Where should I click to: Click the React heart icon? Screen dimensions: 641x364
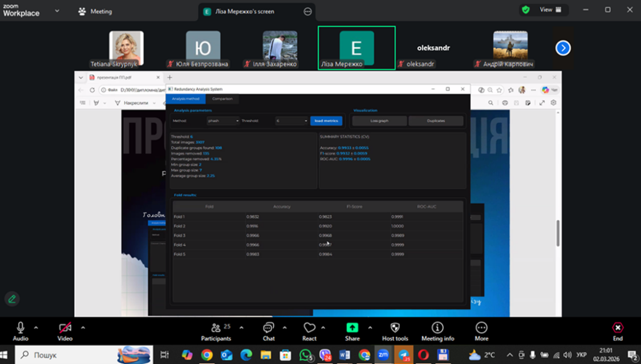[x=309, y=328]
